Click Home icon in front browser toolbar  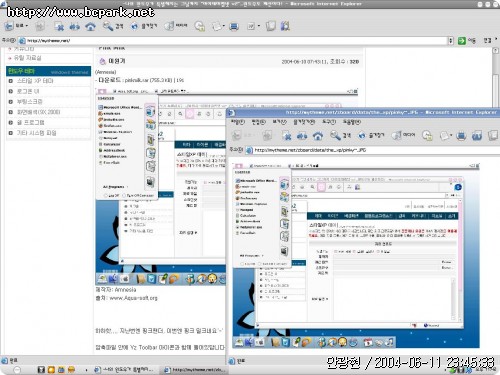pyautogui.click(x=318, y=136)
